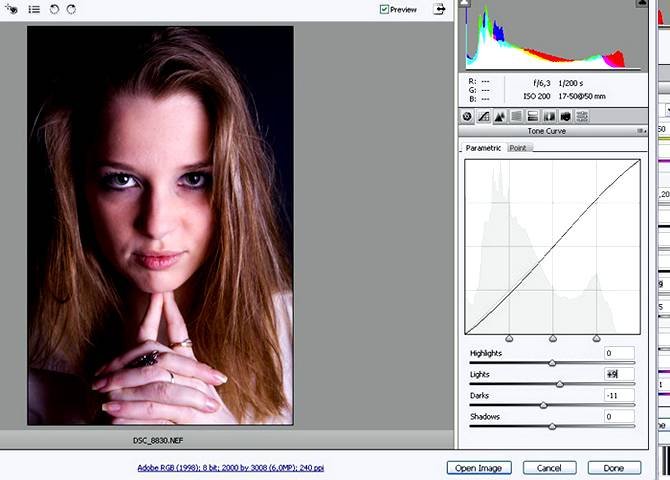
Task: Switch to the Detail panel icon
Action: (x=500, y=117)
